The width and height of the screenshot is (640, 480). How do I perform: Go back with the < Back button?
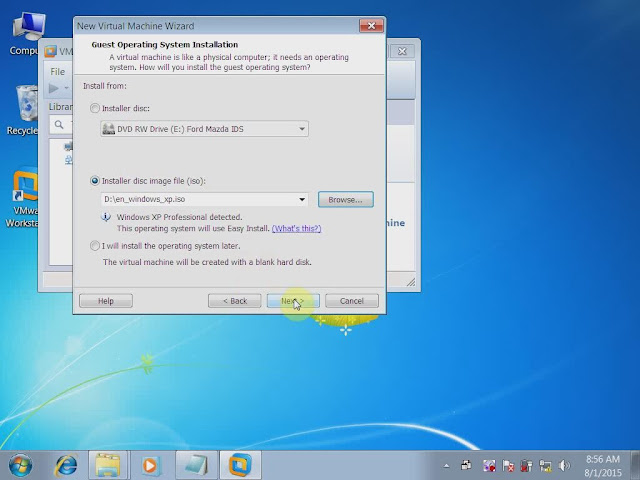[x=234, y=301]
